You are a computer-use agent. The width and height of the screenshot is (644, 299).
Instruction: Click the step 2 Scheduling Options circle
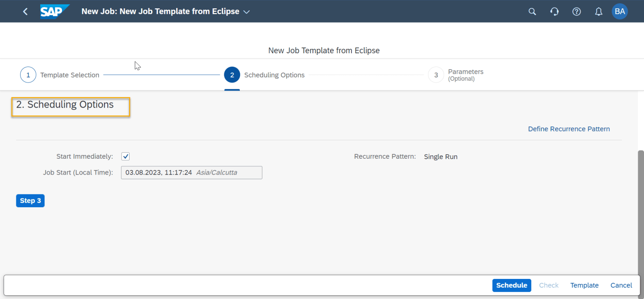coord(232,75)
